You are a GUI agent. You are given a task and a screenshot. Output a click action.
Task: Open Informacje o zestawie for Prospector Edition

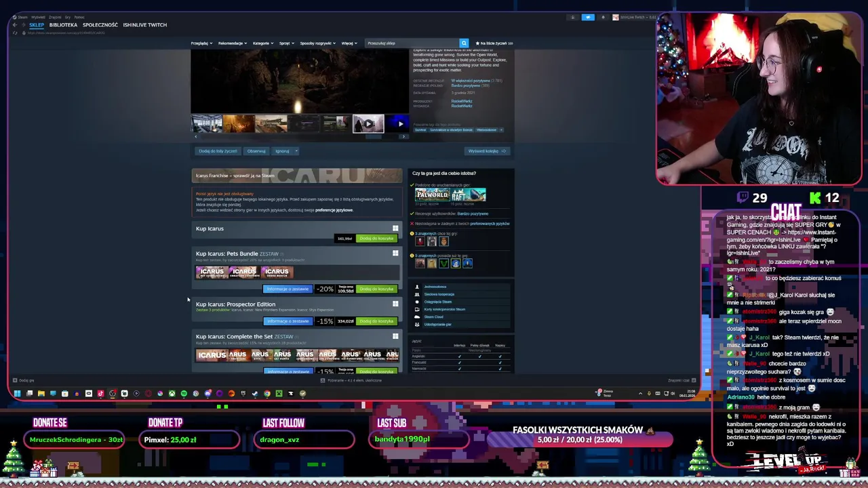(x=288, y=321)
